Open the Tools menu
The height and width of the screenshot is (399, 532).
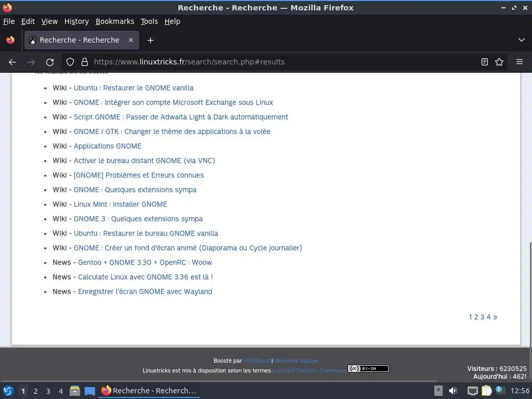coord(149,21)
